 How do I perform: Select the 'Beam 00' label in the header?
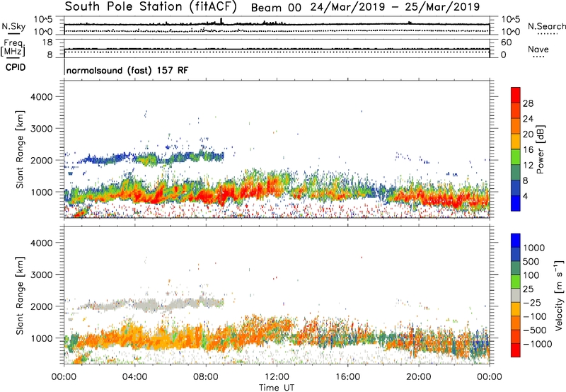[x=276, y=8]
